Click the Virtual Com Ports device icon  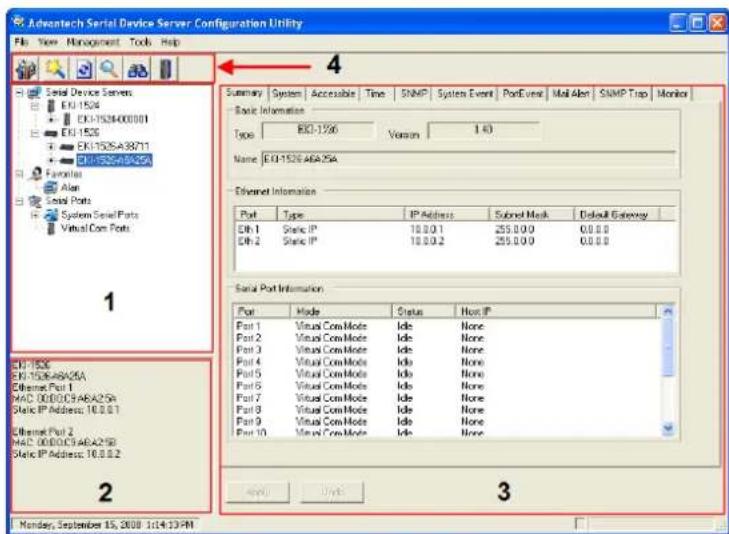pos(51,228)
